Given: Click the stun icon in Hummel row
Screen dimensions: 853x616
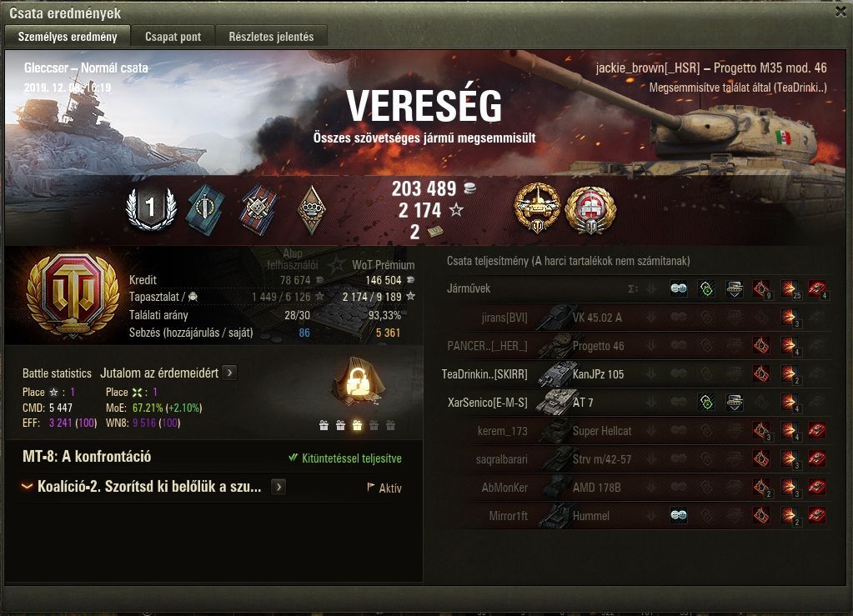Looking at the screenshot, I should (679, 515).
